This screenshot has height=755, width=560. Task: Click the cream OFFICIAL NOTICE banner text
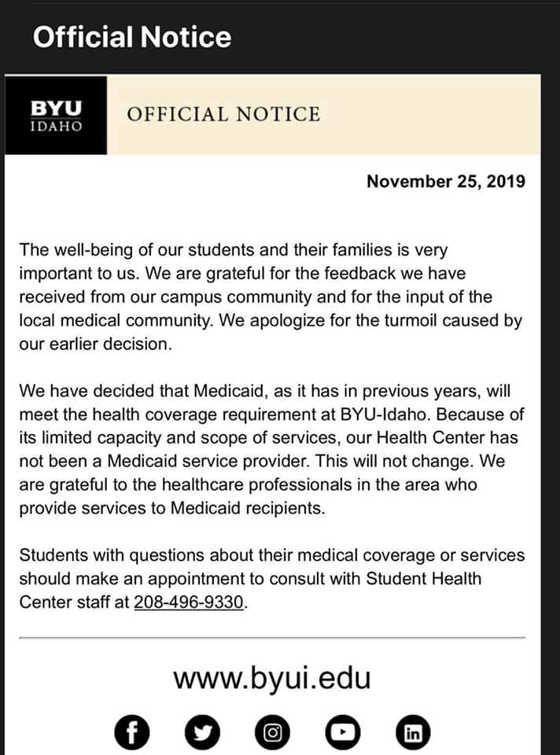pos(223,115)
